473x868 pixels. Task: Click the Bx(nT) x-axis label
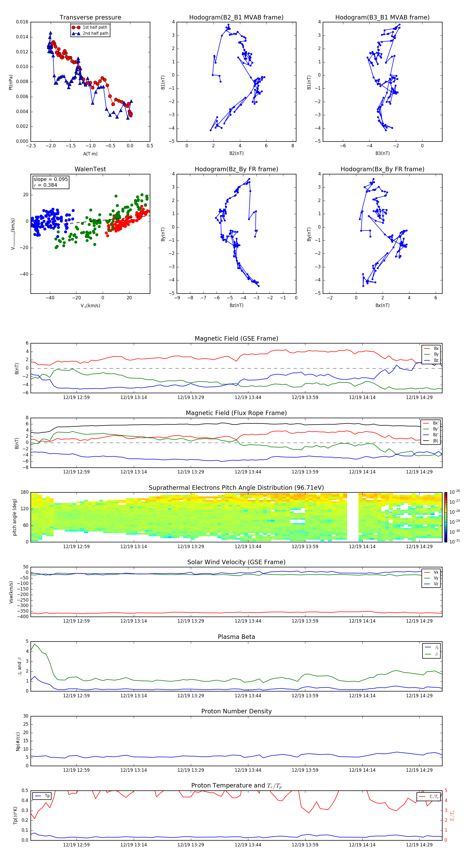382,305
